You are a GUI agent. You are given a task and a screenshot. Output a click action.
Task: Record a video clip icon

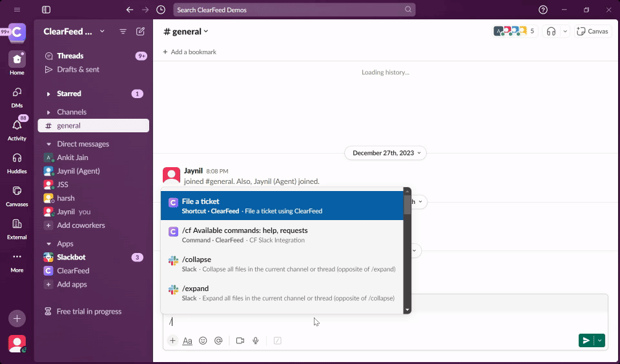click(240, 341)
